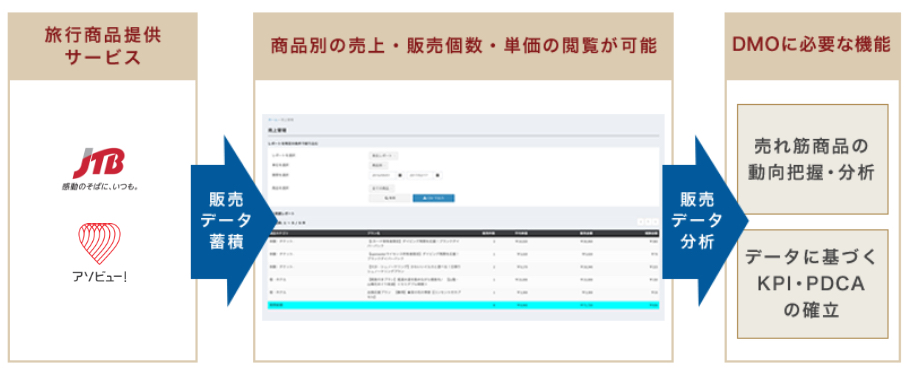Select the 売れ筋商品の動向把握・分析 box

point(812,159)
